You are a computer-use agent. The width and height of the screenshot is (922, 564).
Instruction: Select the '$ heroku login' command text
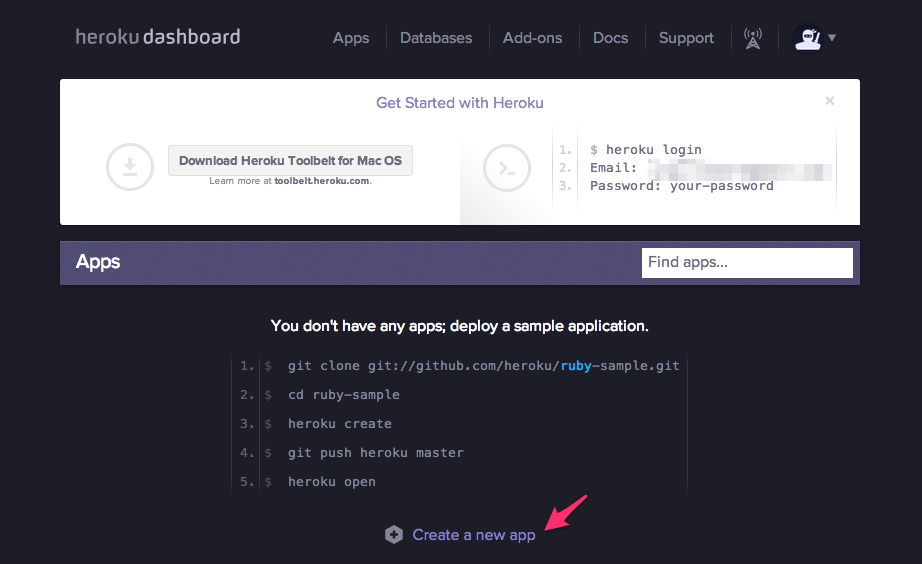click(646, 150)
